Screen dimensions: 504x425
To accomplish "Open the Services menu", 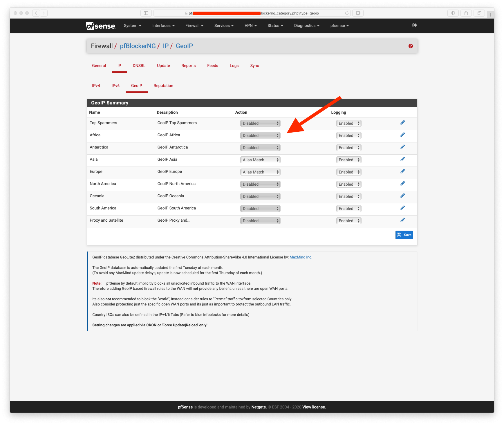I will point(224,26).
